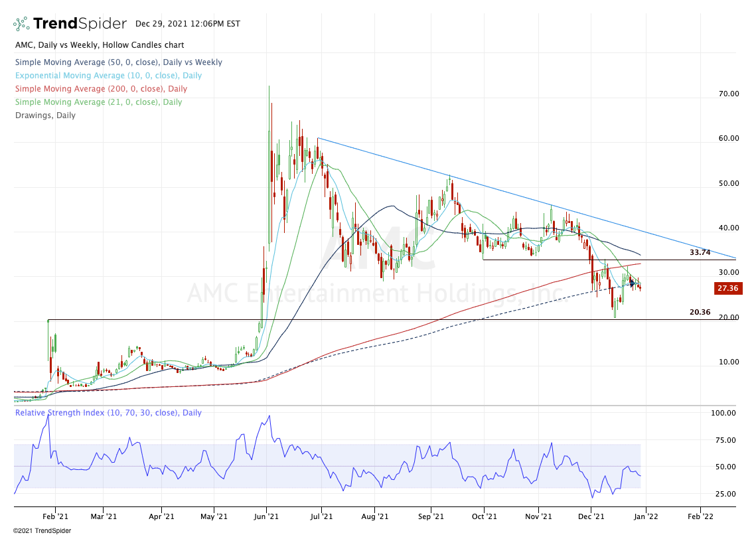
Task: Click the 20.36 support level label
Action: point(700,312)
